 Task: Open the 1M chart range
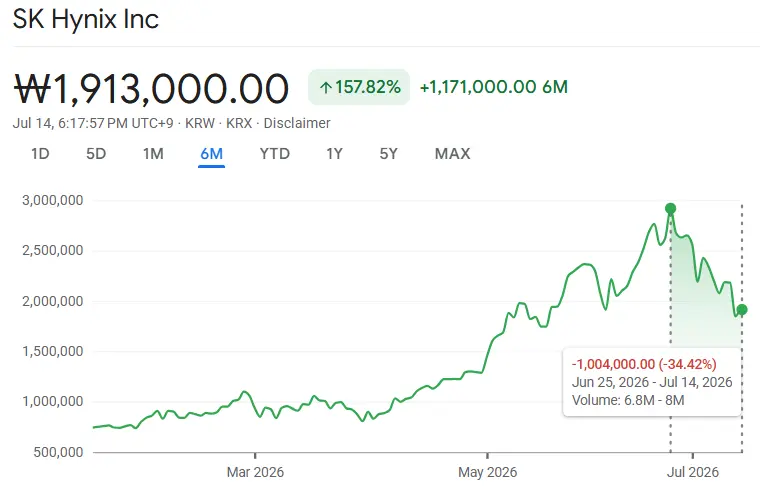tap(153, 154)
